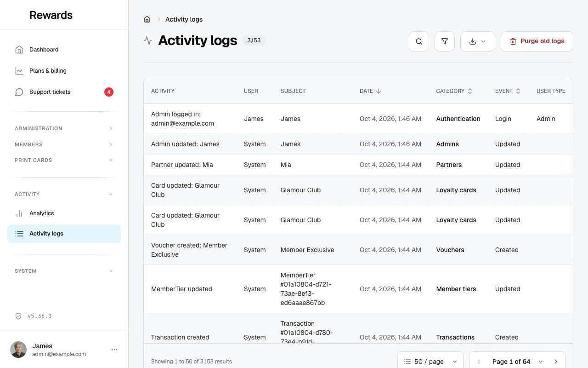Collapse the Activity section

64,194
